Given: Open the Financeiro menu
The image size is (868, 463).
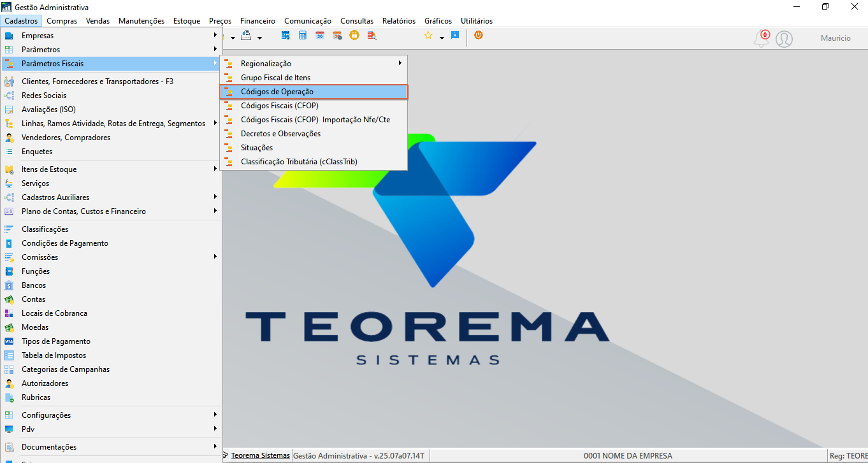Looking at the screenshot, I should click(x=257, y=21).
